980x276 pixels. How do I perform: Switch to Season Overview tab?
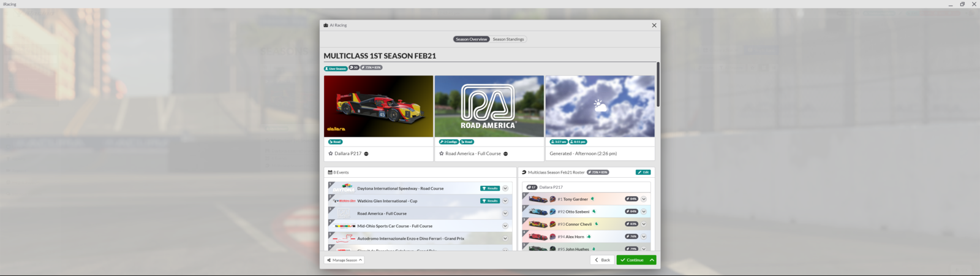click(471, 39)
